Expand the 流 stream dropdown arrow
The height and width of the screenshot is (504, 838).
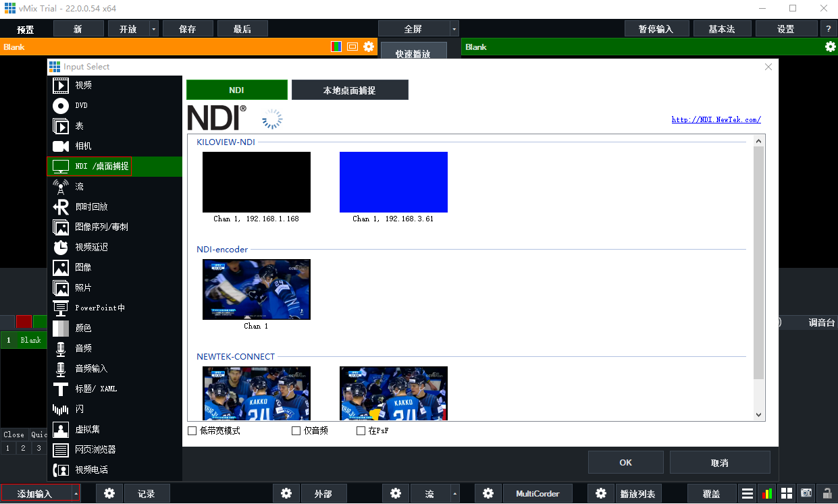[455, 493]
